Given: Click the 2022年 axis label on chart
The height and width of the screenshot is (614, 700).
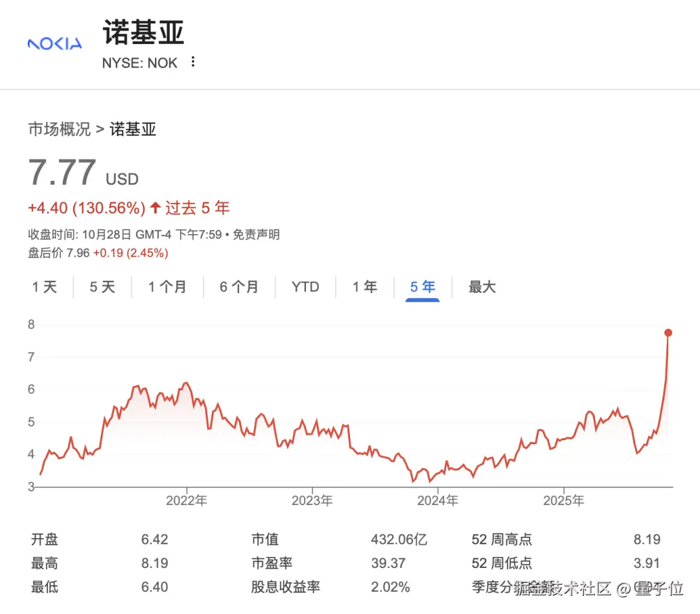Looking at the screenshot, I should 187,501.
